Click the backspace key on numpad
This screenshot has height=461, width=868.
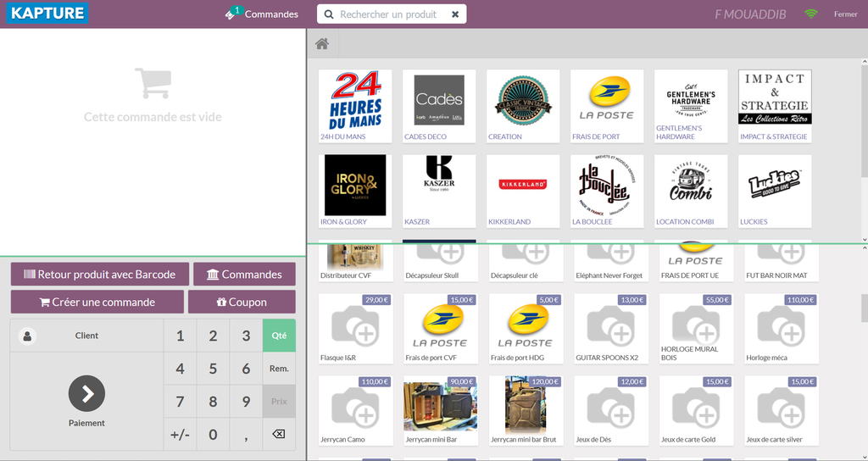(279, 435)
